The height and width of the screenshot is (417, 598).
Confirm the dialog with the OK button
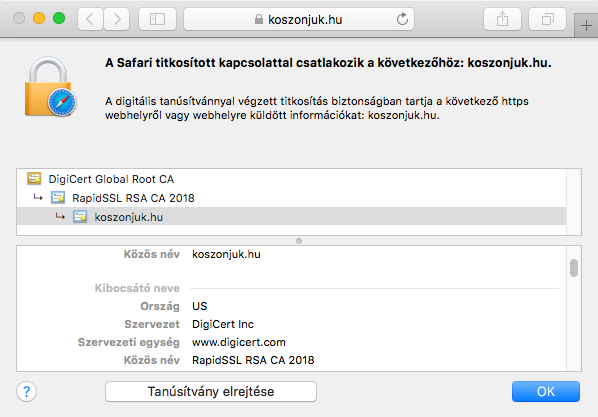coord(546,391)
